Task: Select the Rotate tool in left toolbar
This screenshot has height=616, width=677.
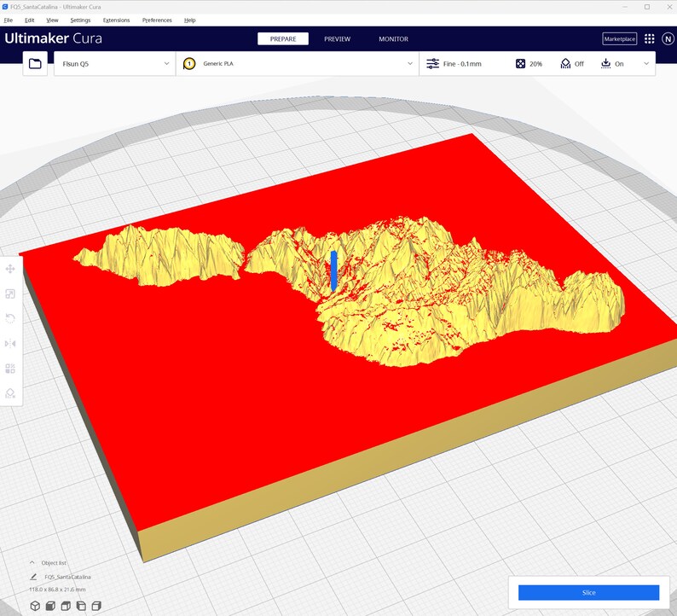Action: tap(10, 319)
